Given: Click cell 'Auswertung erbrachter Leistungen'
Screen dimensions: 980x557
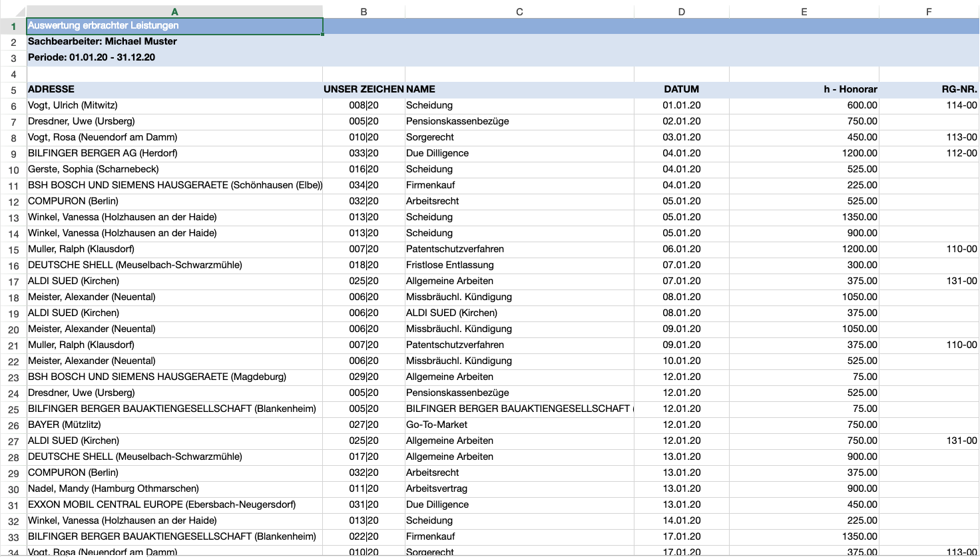Looking at the screenshot, I should 174,26.
